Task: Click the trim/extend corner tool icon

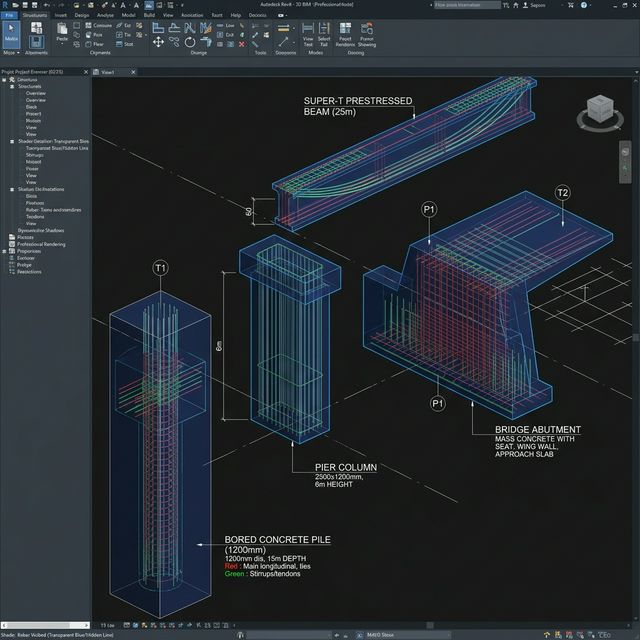Action: (x=206, y=42)
